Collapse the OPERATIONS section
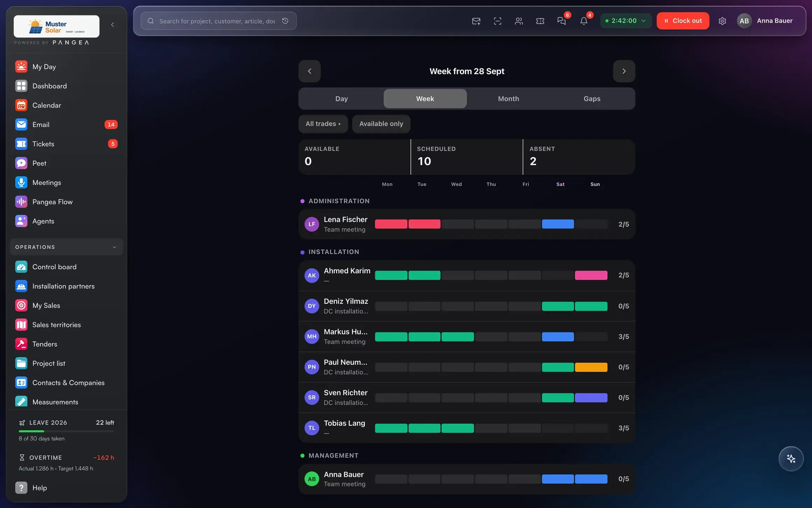The height and width of the screenshot is (508, 812). pos(66,247)
